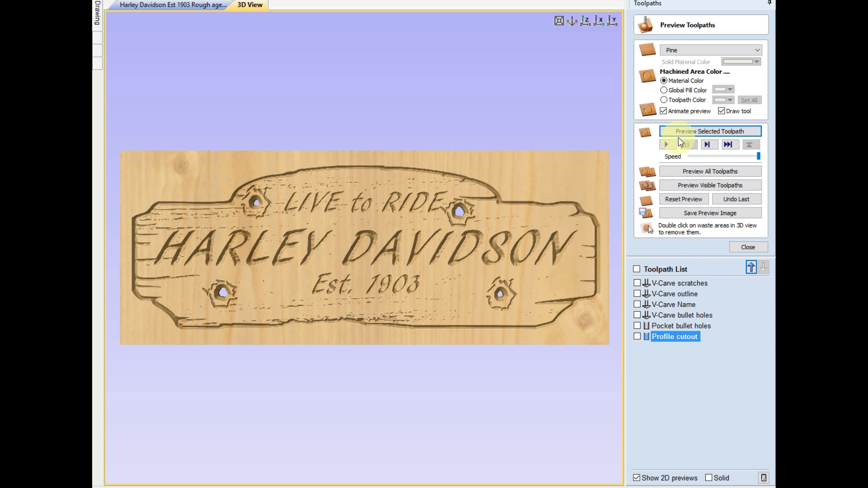Switch to view along Y axis
Image resolution: width=868 pixels, height=488 pixels.
coord(612,21)
